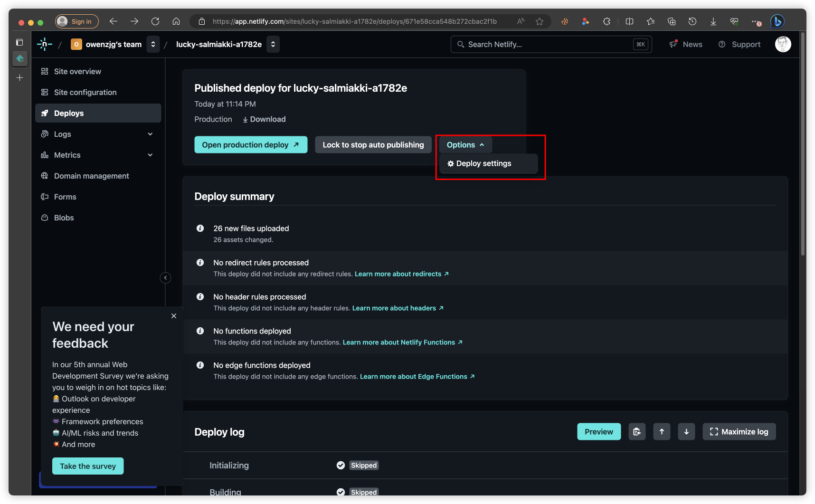Click Lock to stop auto publishing
815x504 pixels.
click(x=373, y=145)
